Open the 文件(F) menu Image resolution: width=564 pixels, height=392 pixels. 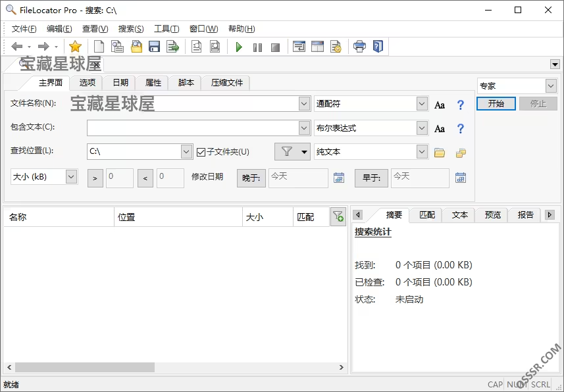click(24, 29)
